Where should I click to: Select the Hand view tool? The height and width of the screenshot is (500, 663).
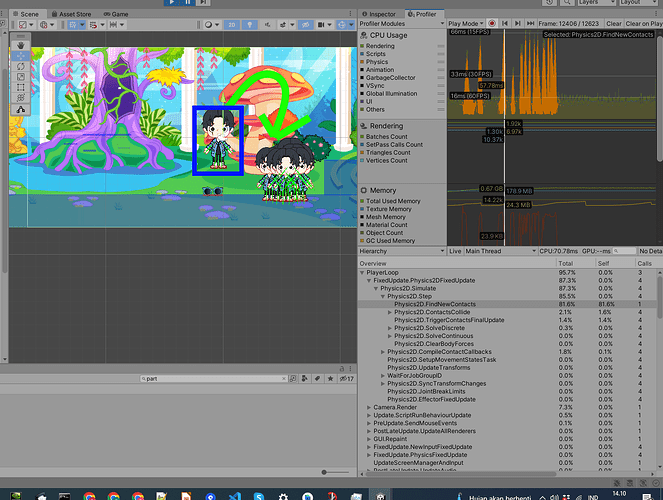click(20, 45)
